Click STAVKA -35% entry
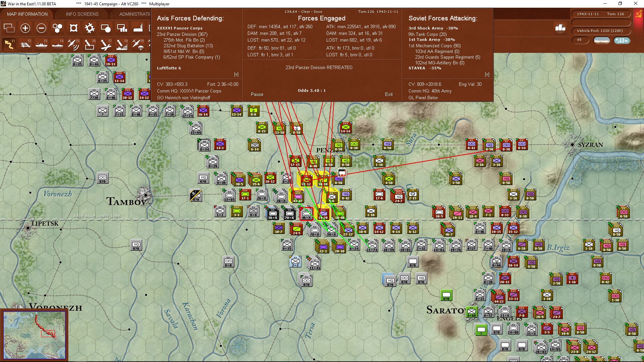Screen dimensions: 644x362 425,68
